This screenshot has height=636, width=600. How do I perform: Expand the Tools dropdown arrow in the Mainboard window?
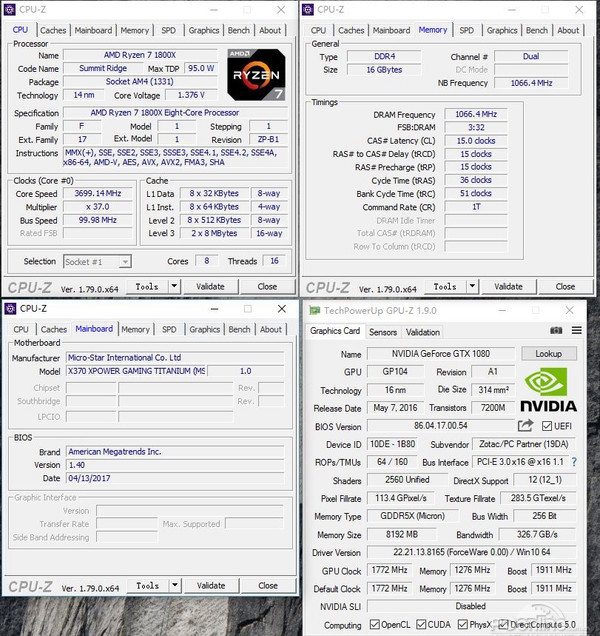click(x=175, y=585)
